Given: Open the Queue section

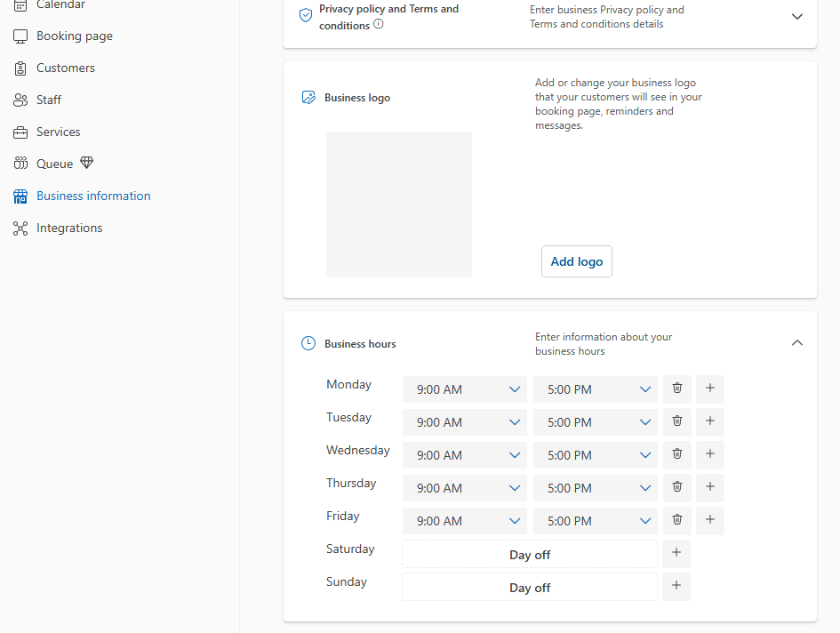Looking at the screenshot, I should tap(54, 164).
